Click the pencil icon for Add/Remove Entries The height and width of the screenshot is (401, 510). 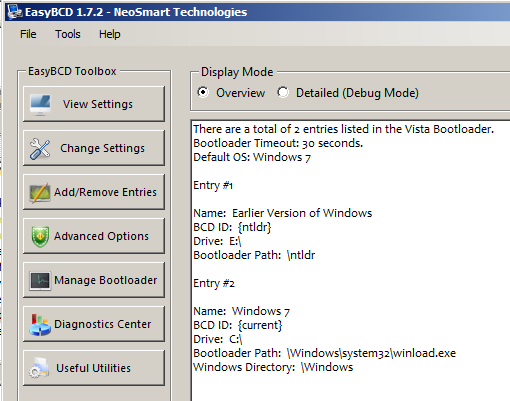coord(40,192)
